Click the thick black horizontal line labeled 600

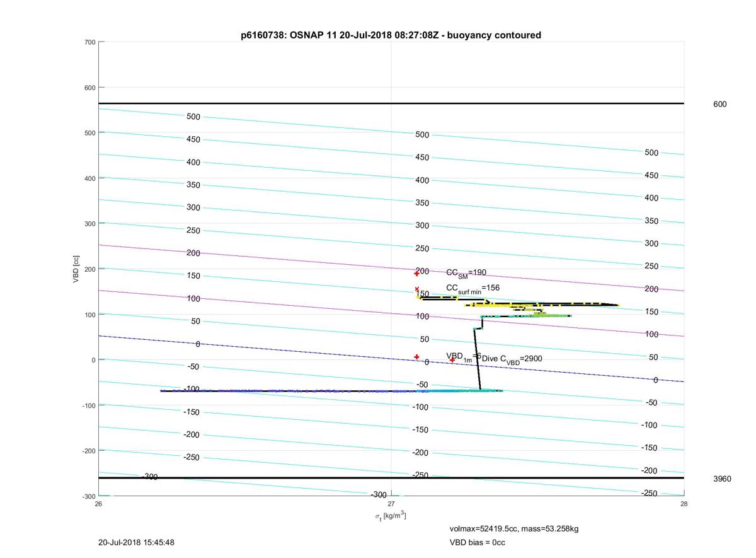click(x=391, y=103)
